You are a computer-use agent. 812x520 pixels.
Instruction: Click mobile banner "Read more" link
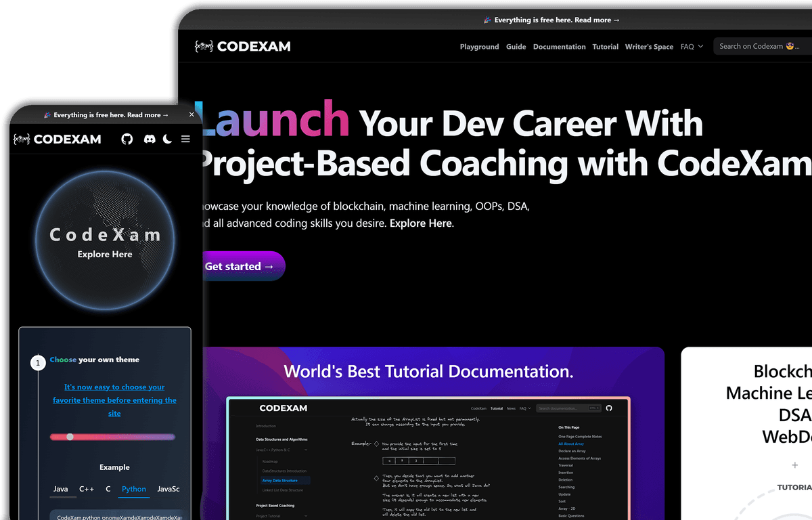148,115
